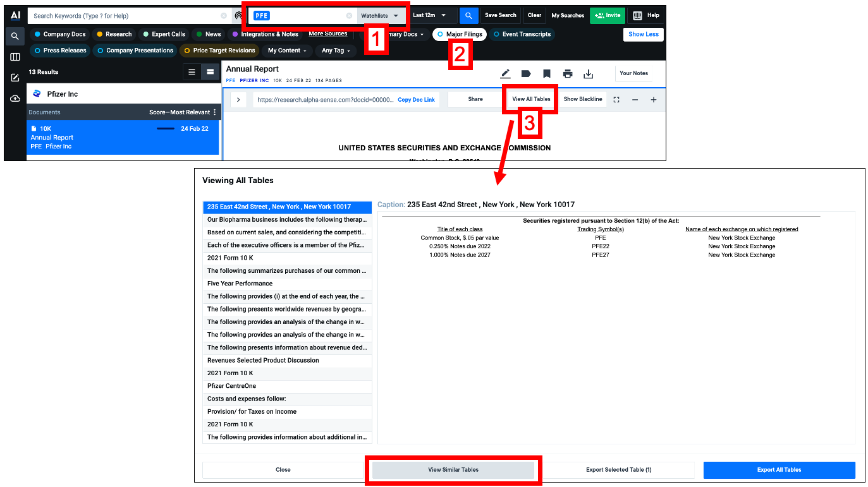The width and height of the screenshot is (868, 487).
Task: Zoom in the document with the plus icon
Action: [654, 100]
